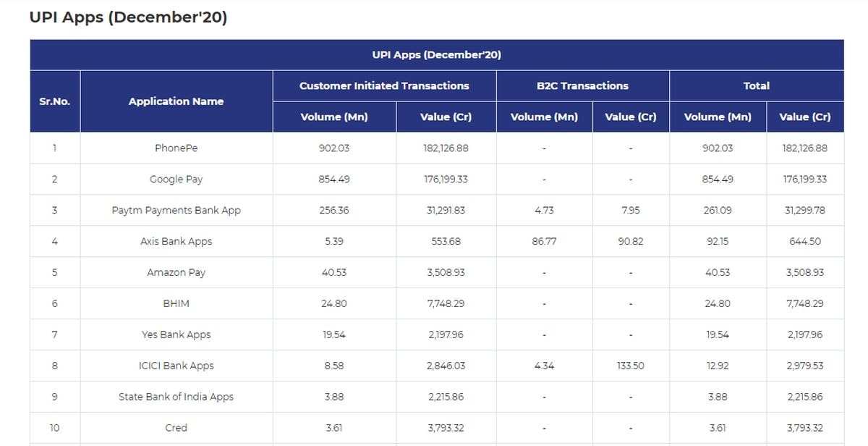The height and width of the screenshot is (446, 868).
Task: Select the PhonePe application name cell
Action: coord(176,148)
